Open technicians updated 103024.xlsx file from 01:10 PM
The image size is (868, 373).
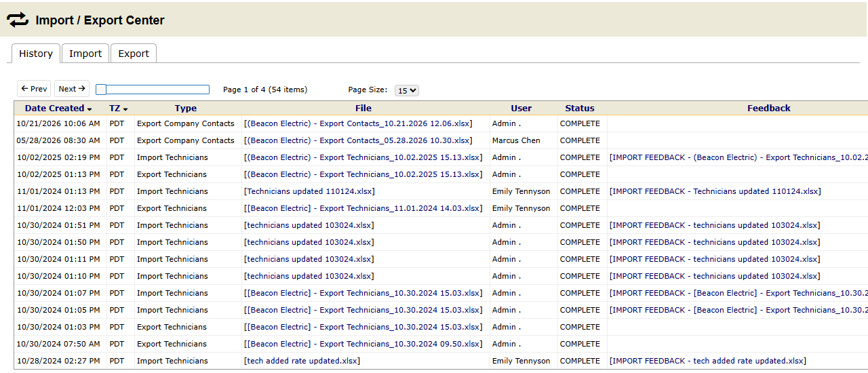coord(309,276)
